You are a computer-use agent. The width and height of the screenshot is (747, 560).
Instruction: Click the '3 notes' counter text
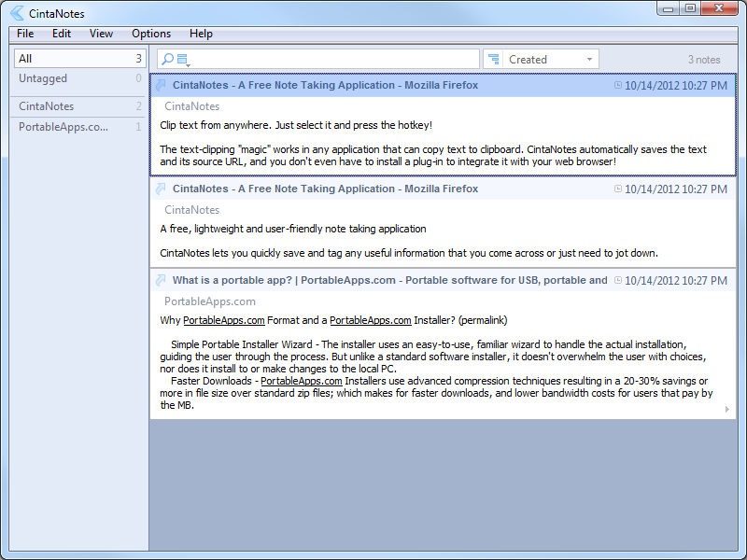(704, 60)
